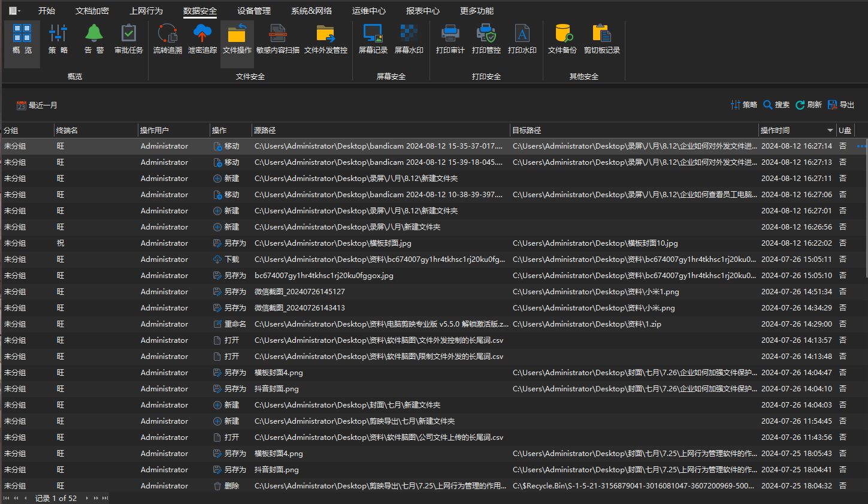The image size is (868, 504).
Task: Click the more options dots on first row
Action: [x=861, y=146]
